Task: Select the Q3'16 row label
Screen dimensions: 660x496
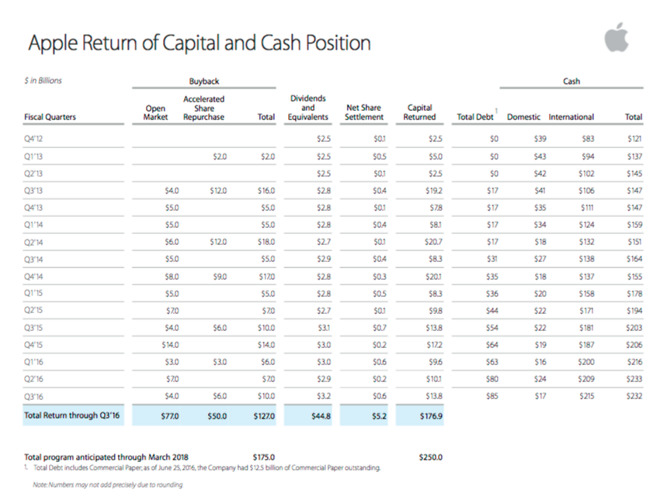Action: 33,397
